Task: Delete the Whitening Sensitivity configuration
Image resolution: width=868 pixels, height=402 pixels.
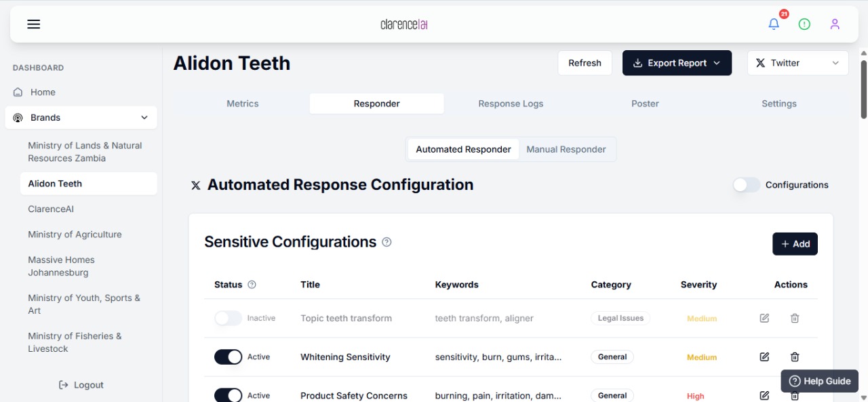Action: (x=795, y=357)
